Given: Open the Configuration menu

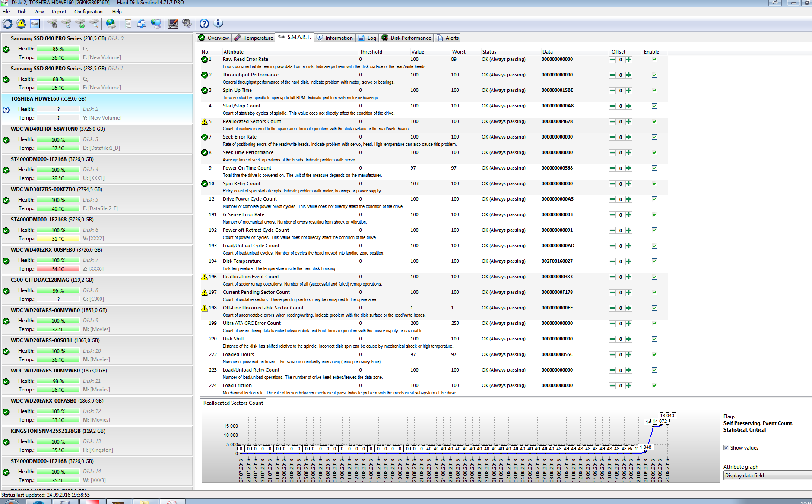Looking at the screenshot, I should (89, 12).
